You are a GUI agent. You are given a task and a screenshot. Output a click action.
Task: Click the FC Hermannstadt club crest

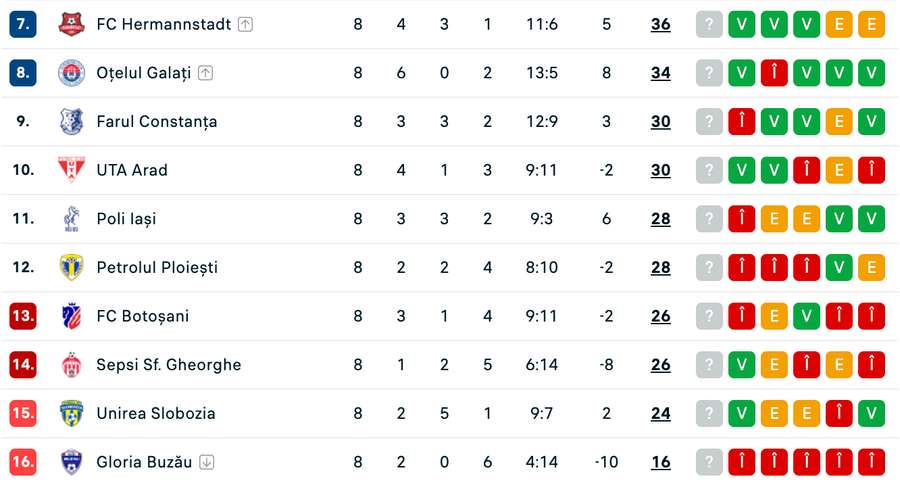click(71, 24)
